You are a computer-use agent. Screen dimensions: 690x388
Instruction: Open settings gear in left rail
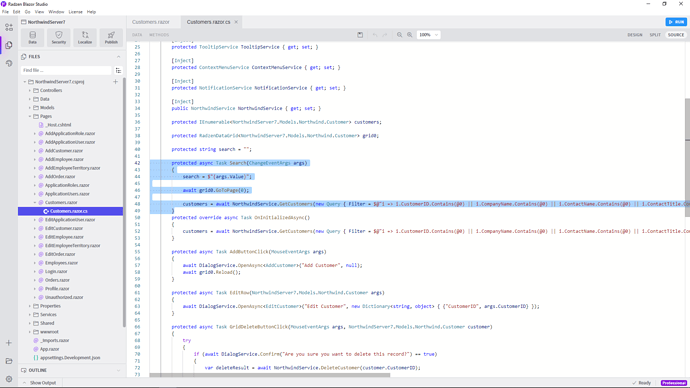[x=9, y=379]
